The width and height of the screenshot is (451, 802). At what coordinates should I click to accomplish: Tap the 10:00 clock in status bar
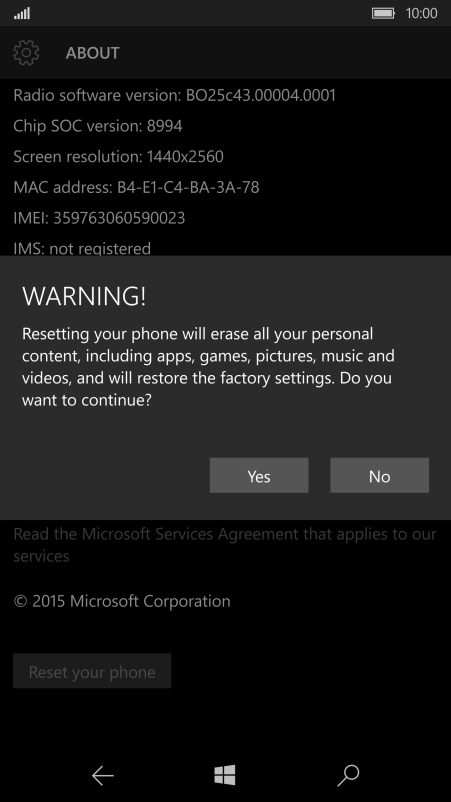pos(421,13)
